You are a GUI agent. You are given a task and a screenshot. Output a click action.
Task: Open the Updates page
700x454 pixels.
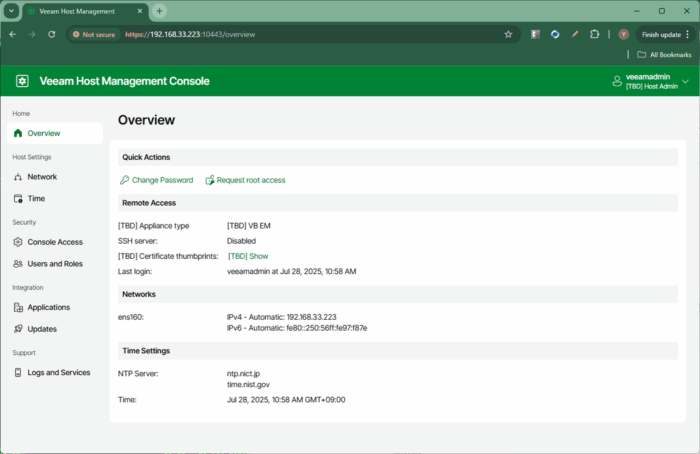[x=55, y=329]
